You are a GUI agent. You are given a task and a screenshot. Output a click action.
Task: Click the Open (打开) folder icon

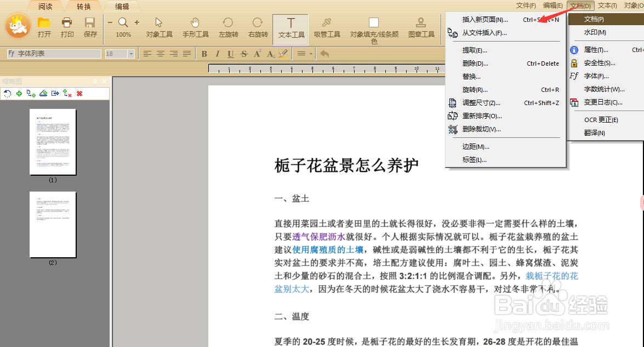tap(44, 22)
